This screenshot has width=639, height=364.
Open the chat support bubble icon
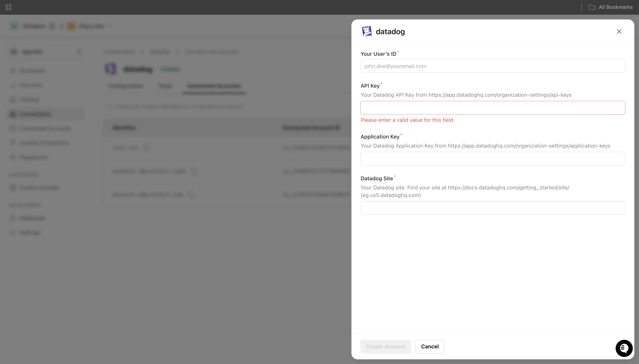coord(624,348)
